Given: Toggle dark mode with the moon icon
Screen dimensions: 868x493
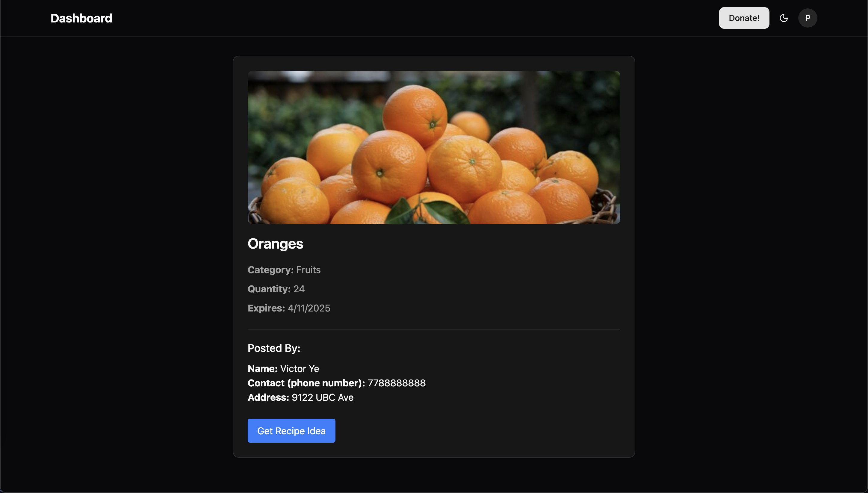Looking at the screenshot, I should [x=784, y=18].
